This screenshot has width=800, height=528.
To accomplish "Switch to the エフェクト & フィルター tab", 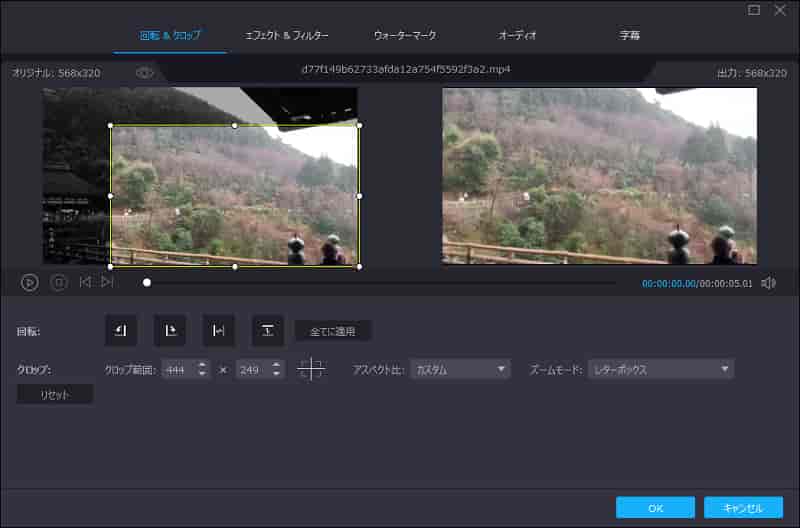I will [x=287, y=35].
